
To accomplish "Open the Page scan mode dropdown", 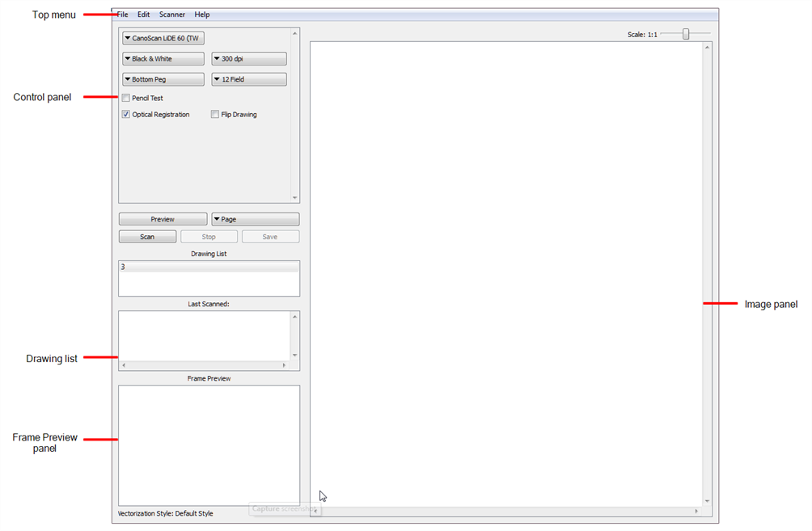I will pos(255,218).
